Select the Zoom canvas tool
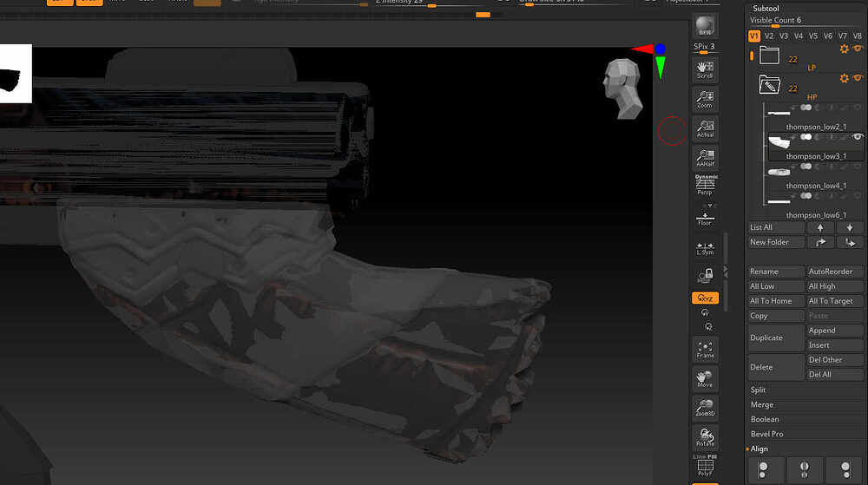868x485 pixels. pyautogui.click(x=705, y=99)
